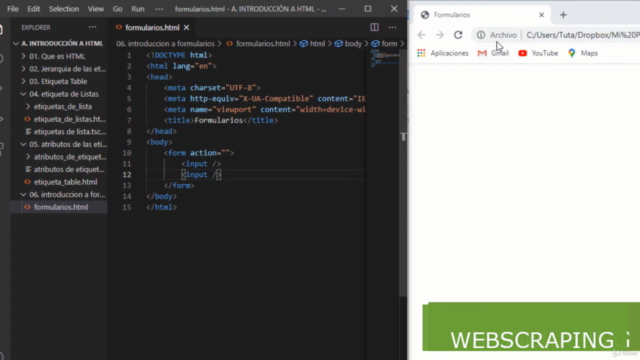640x360 pixels.
Task: Click breadcrumb 06. introduccion a formularios
Action: pyautogui.click(x=165, y=44)
